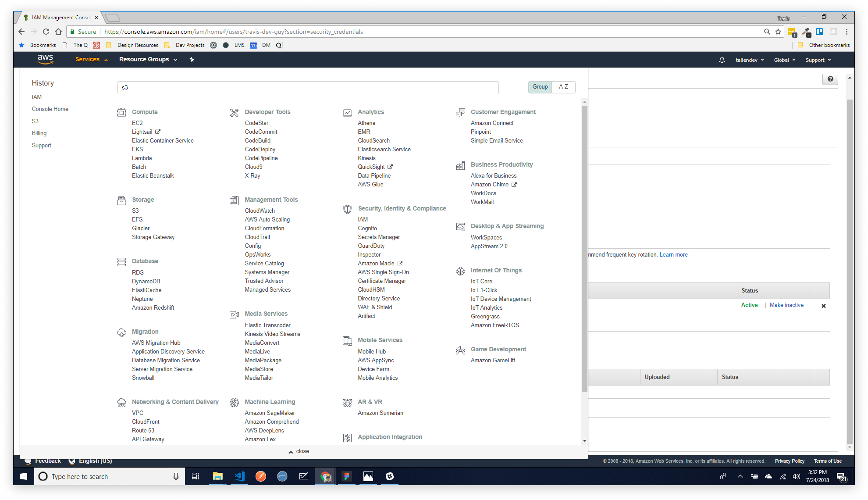
Task: Click the help question mark icon
Action: pyautogui.click(x=830, y=79)
